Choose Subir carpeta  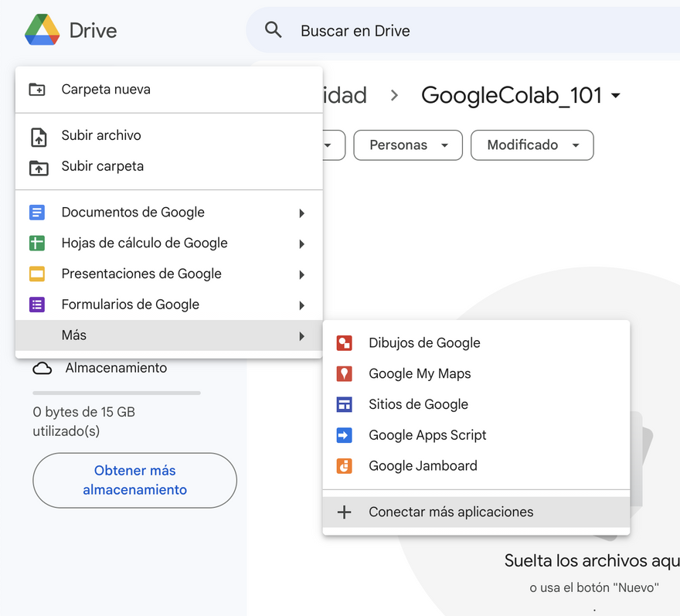tap(169, 166)
